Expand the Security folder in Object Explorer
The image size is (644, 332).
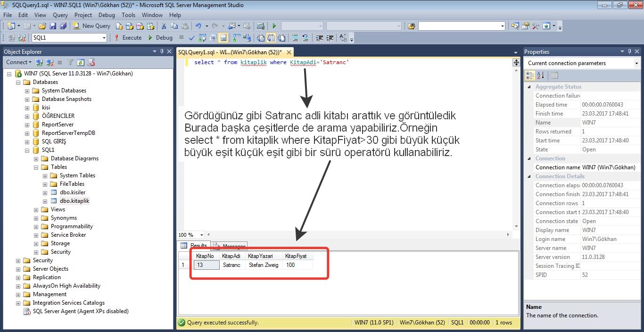tap(18, 260)
